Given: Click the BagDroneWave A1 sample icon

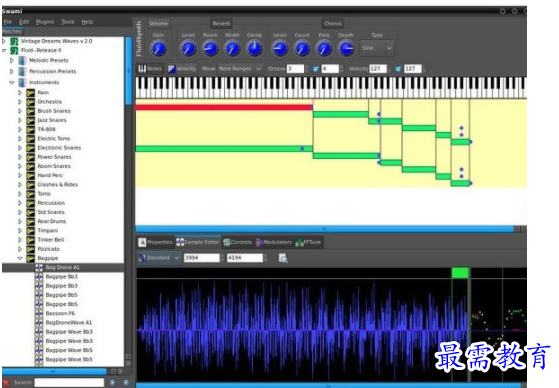Looking at the screenshot, I should 39,323.
